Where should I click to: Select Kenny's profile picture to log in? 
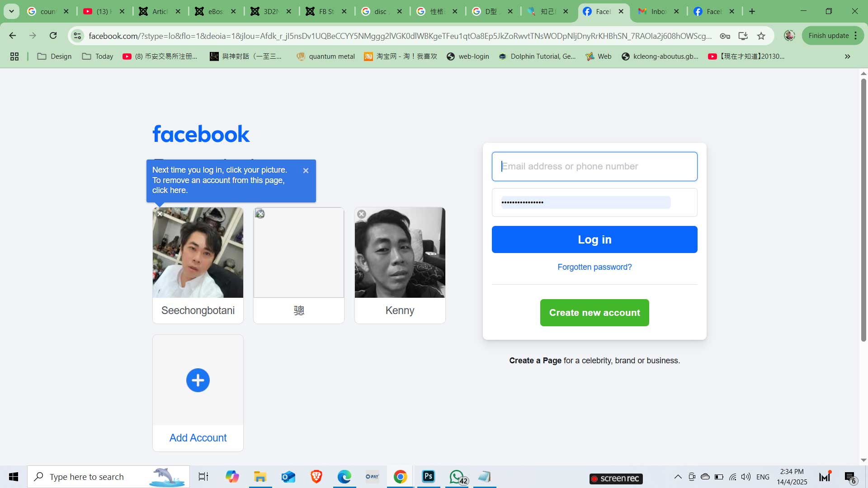pyautogui.click(x=400, y=253)
